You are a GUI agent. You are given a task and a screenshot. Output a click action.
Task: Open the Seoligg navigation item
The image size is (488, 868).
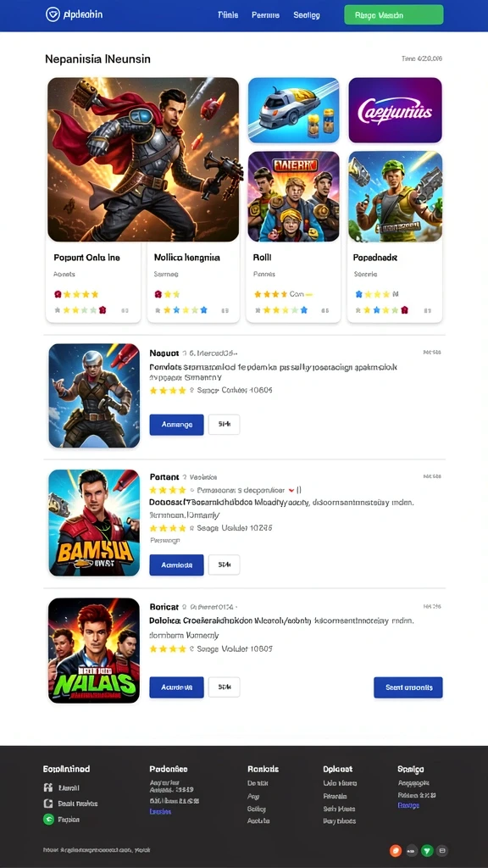point(307,15)
